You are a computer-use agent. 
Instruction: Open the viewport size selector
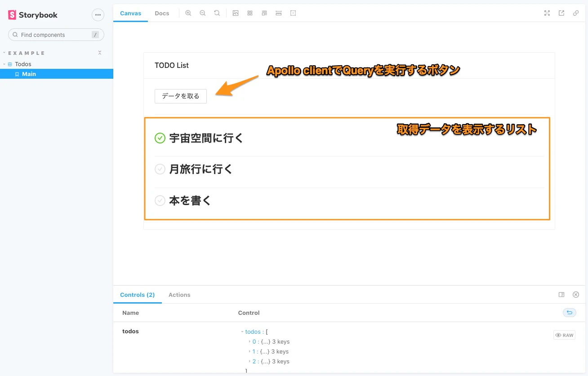[264, 13]
